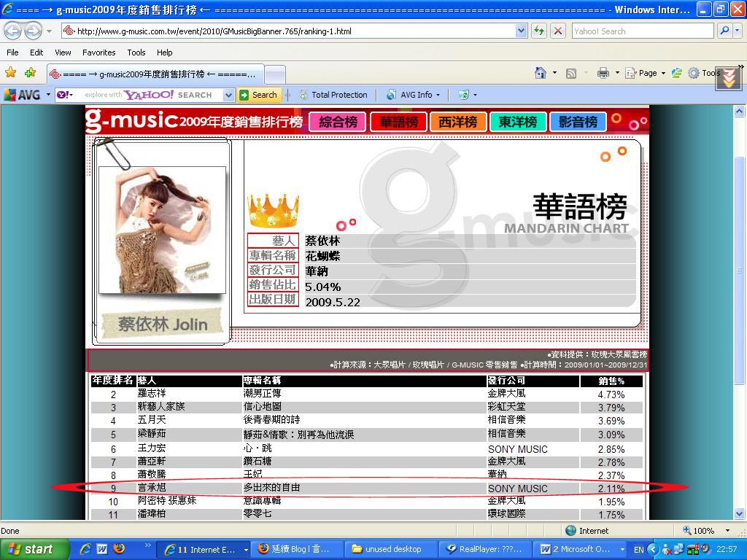Expand Print button dropdown arrow

pyautogui.click(x=617, y=73)
